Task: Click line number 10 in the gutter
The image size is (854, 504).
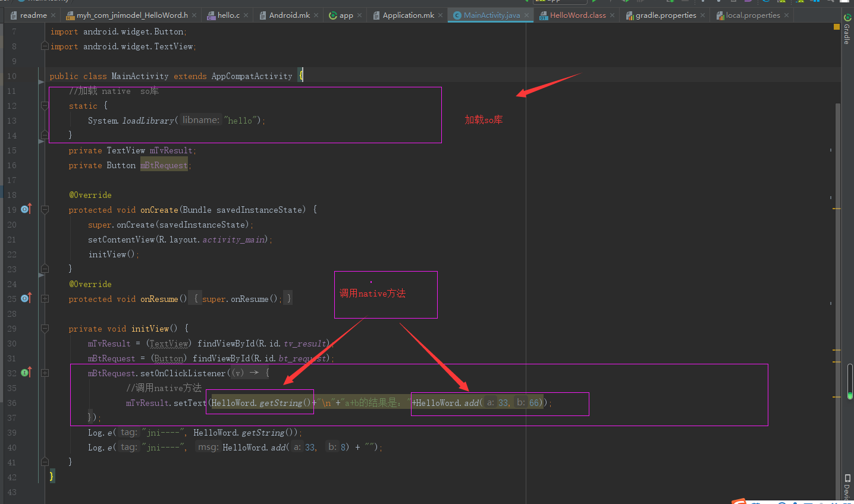Action: tap(12, 76)
